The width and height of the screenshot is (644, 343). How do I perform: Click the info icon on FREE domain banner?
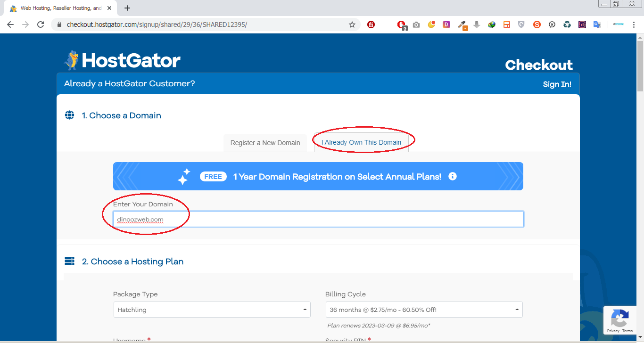453,176
